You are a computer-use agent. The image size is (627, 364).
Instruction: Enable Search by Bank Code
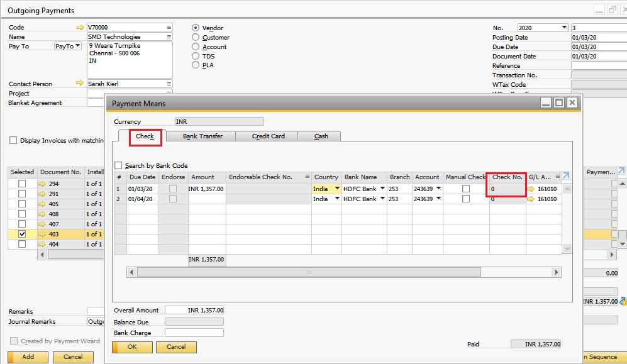(x=119, y=165)
